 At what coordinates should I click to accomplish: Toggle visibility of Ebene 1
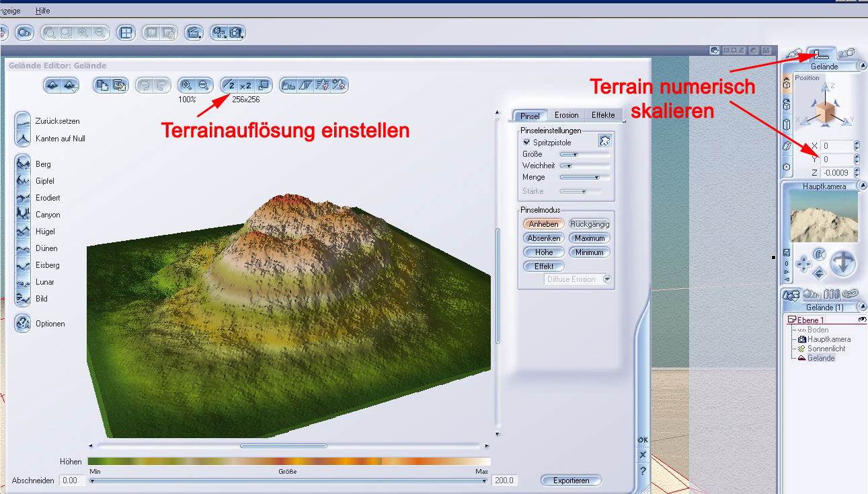point(862,320)
